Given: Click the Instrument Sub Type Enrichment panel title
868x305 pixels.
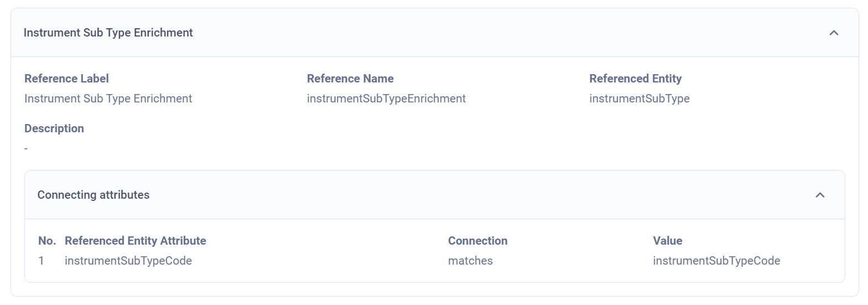Looking at the screenshot, I should tap(108, 33).
